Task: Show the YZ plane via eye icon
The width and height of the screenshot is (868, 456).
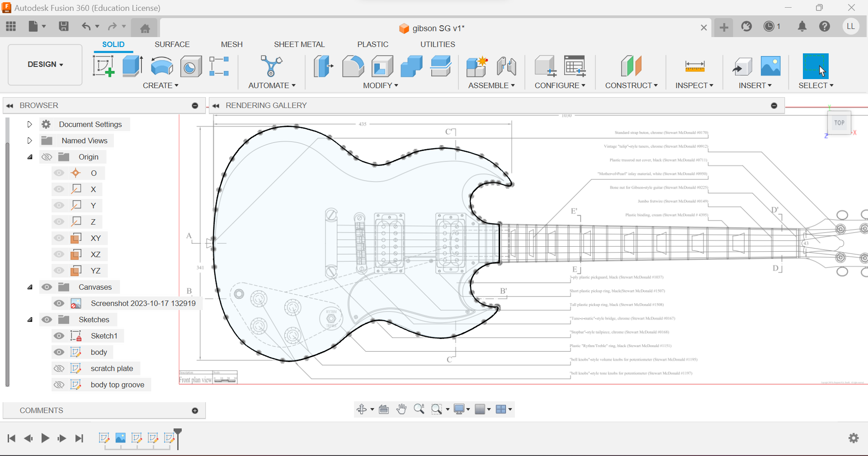Action: [x=59, y=271]
